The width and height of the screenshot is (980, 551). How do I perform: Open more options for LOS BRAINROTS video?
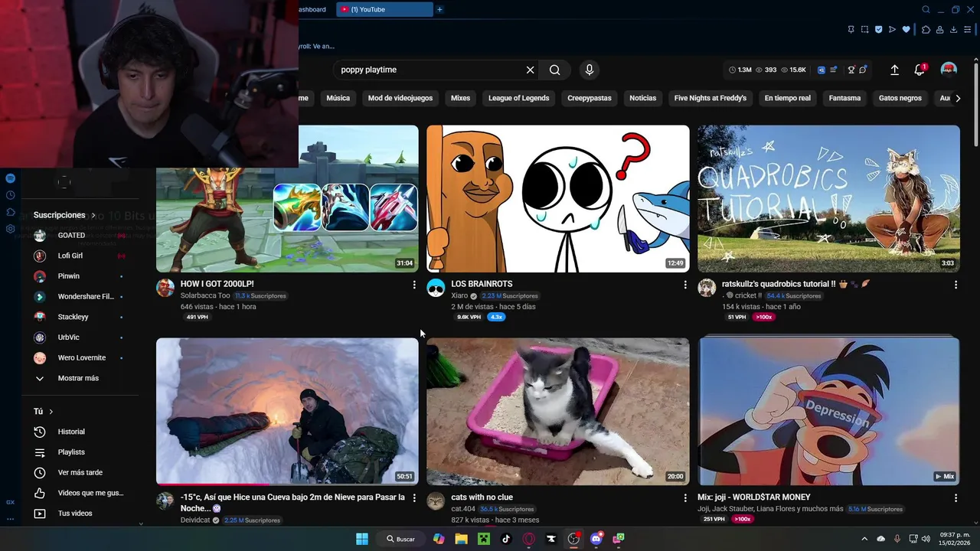[685, 285]
